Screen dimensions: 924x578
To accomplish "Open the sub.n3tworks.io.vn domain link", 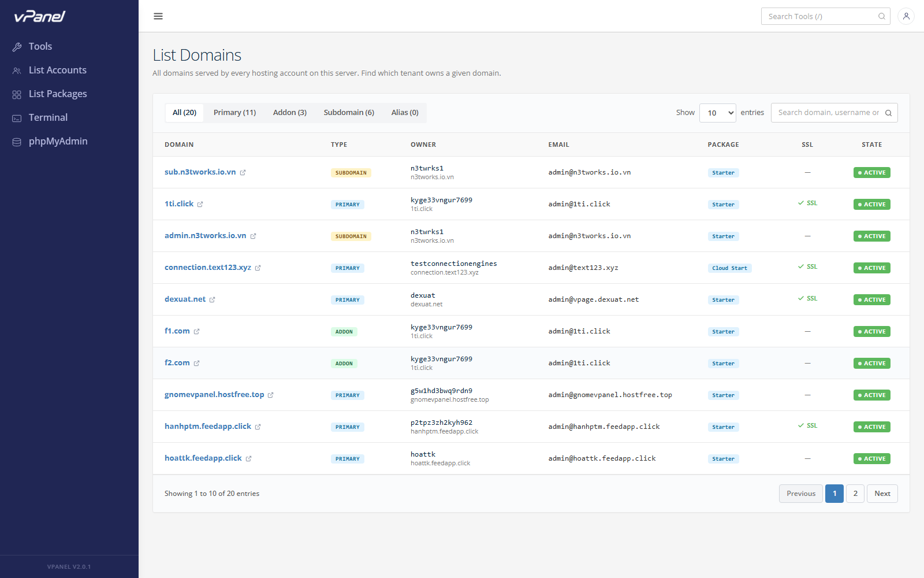I will [200, 172].
